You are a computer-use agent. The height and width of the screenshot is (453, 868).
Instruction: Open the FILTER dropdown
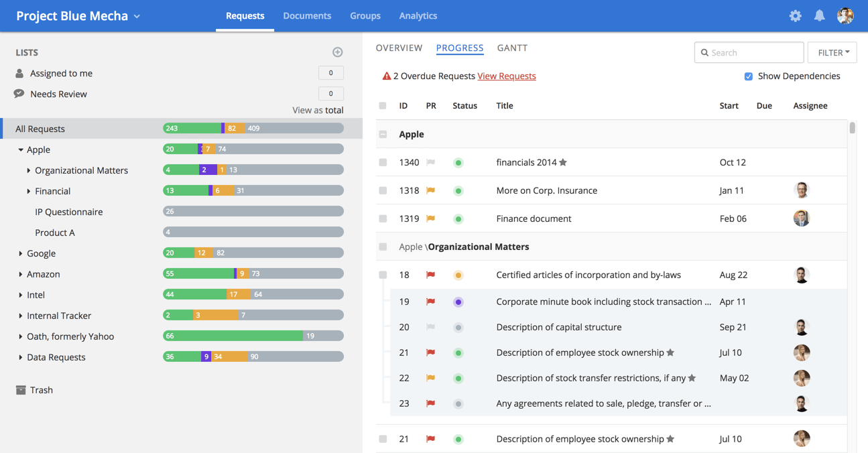point(832,52)
